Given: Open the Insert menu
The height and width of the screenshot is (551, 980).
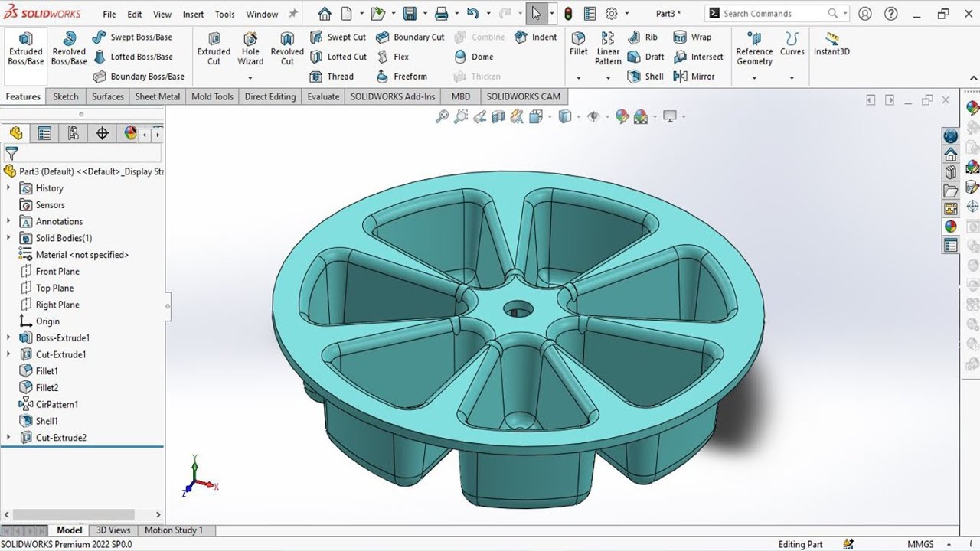Looking at the screenshot, I should point(193,14).
